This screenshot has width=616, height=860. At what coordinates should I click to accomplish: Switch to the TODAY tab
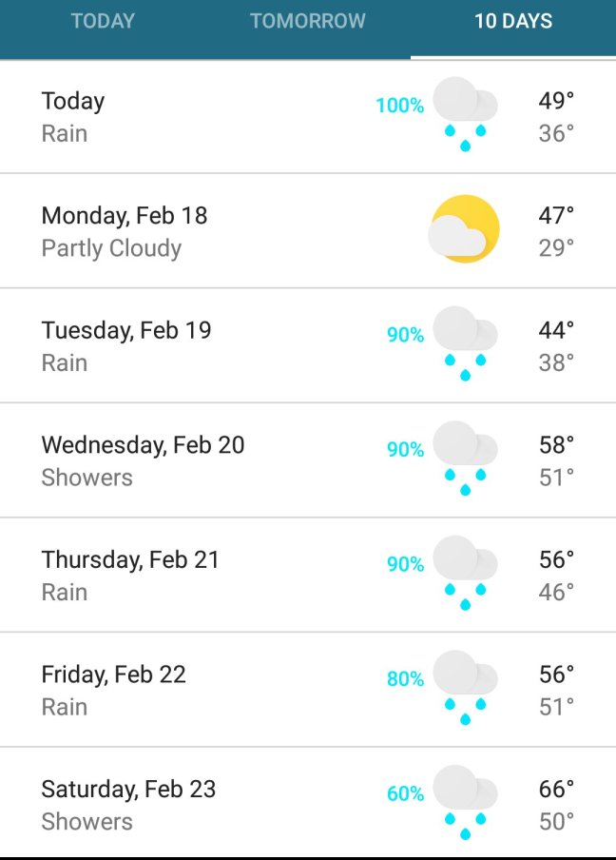click(103, 21)
